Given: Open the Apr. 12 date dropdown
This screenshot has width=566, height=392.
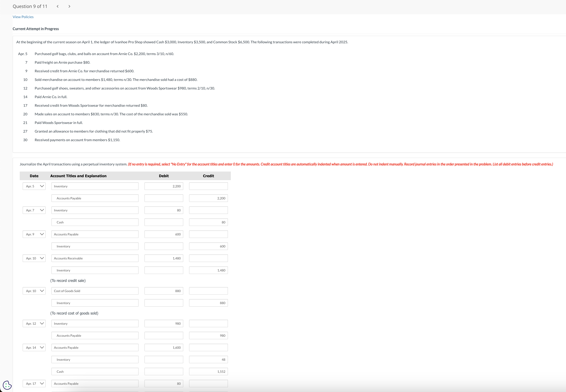Looking at the screenshot, I should [34, 323].
